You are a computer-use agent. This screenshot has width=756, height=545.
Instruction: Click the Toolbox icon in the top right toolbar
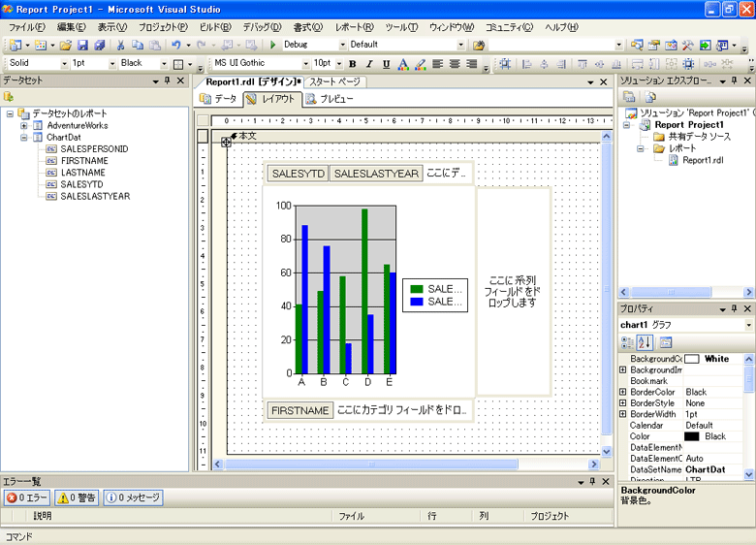coord(687,45)
